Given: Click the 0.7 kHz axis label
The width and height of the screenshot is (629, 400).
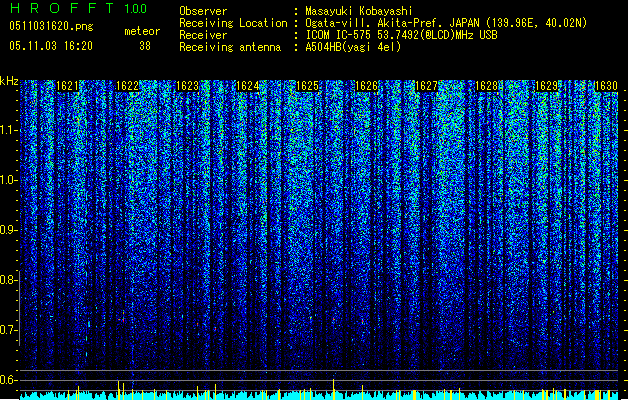Looking at the screenshot, I should [x=8, y=330].
